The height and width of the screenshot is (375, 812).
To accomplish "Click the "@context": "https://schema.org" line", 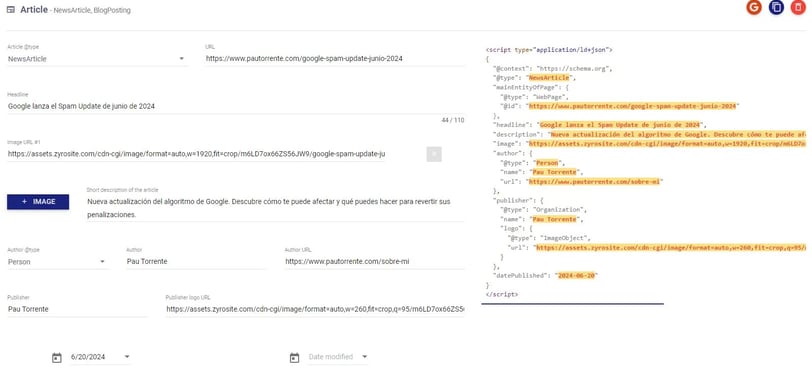I will point(554,68).
